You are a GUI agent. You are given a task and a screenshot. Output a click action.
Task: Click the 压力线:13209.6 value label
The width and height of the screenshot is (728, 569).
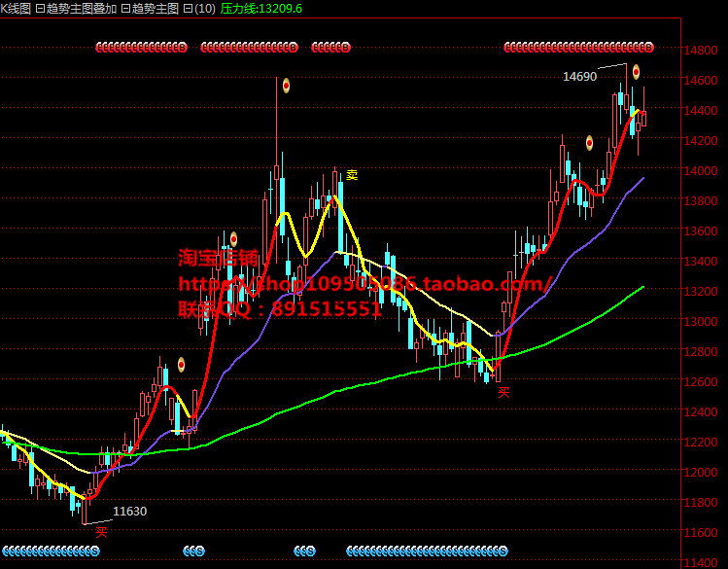tap(261, 8)
